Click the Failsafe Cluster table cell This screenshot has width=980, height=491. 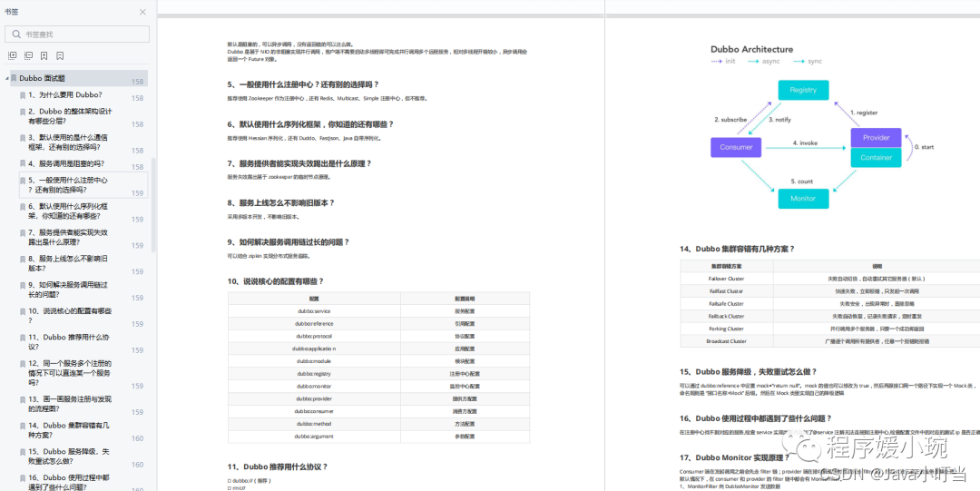(x=726, y=303)
